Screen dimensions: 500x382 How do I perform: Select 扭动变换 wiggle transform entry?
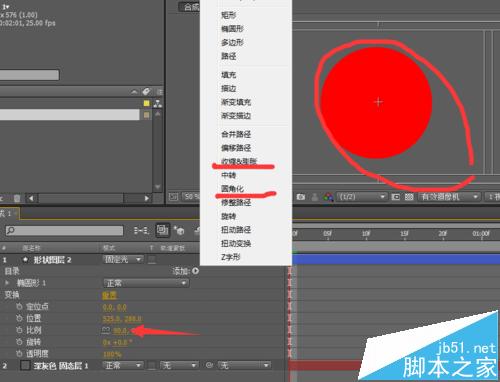(236, 244)
